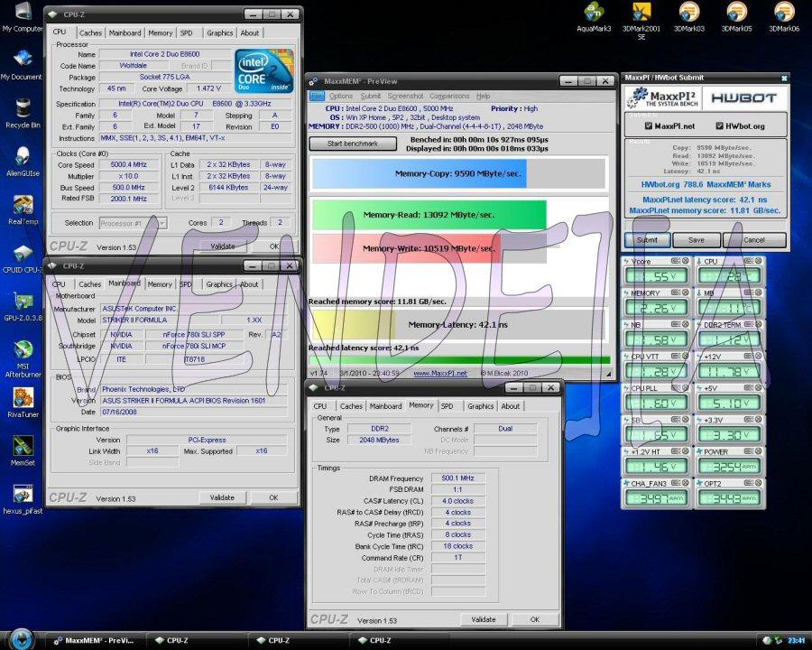Click OK in the Mainboard CPU-Z window
This screenshot has height=650, width=812.
(x=273, y=497)
